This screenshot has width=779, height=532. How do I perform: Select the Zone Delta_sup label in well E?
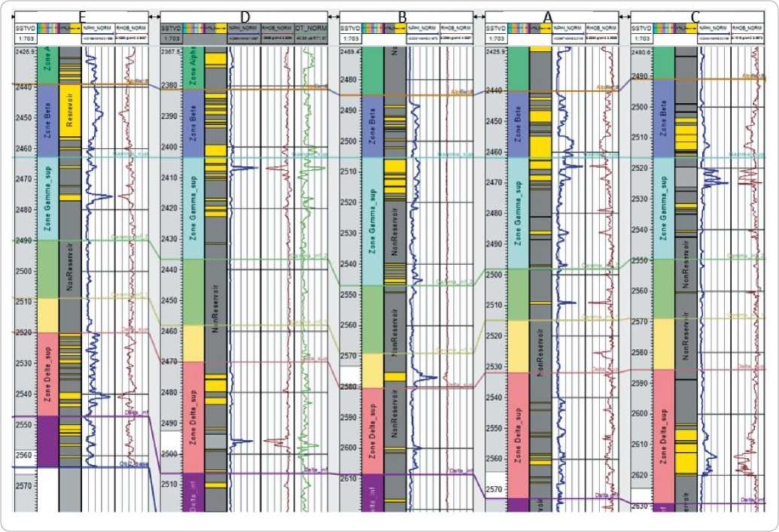point(47,374)
